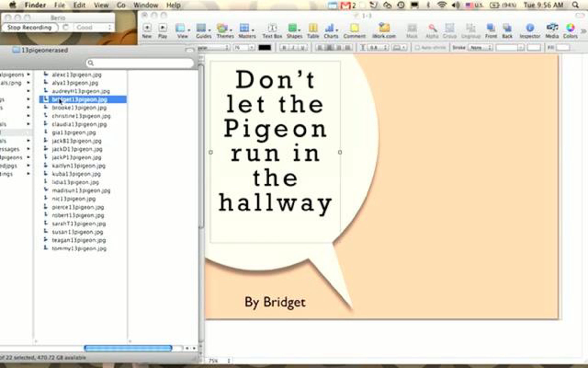Click the Finder horizontal scrollbar
Viewport: 588px width, 368px height.
tap(128, 348)
